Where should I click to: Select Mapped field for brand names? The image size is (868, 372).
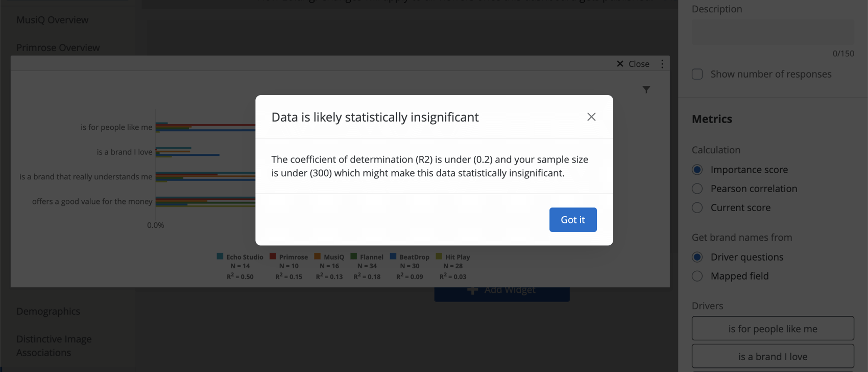pos(697,276)
